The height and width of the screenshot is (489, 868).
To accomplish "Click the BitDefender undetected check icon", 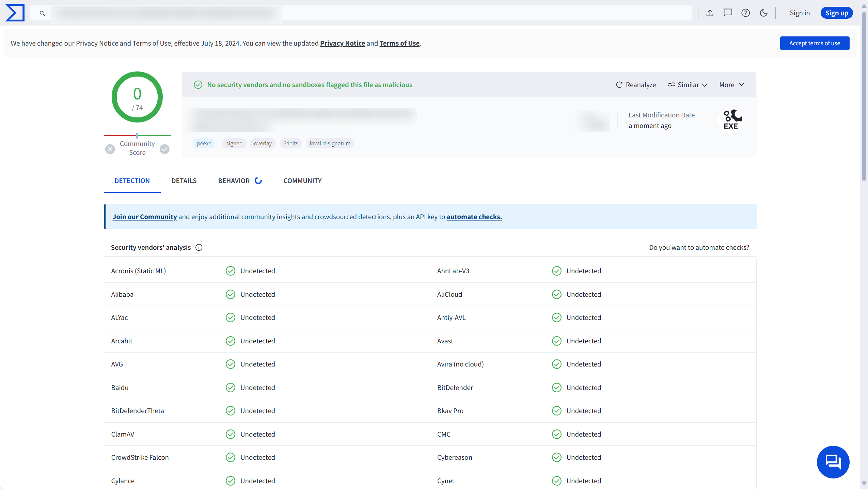I will [557, 388].
